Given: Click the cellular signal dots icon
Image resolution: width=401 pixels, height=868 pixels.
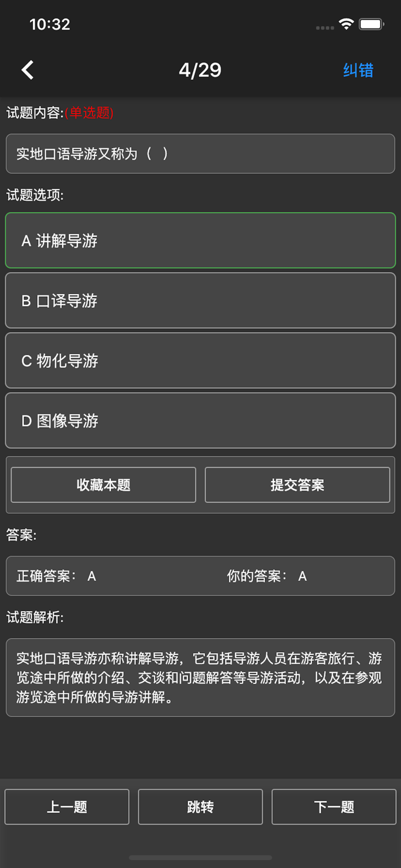Looking at the screenshot, I should click(x=324, y=27).
